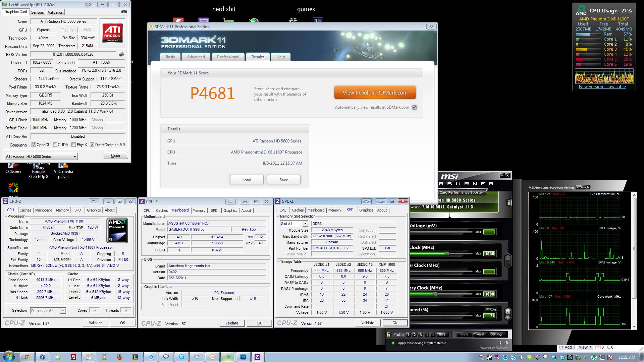Open Afterburner info button
Screen dimensions: 644x362
(x=509, y=202)
